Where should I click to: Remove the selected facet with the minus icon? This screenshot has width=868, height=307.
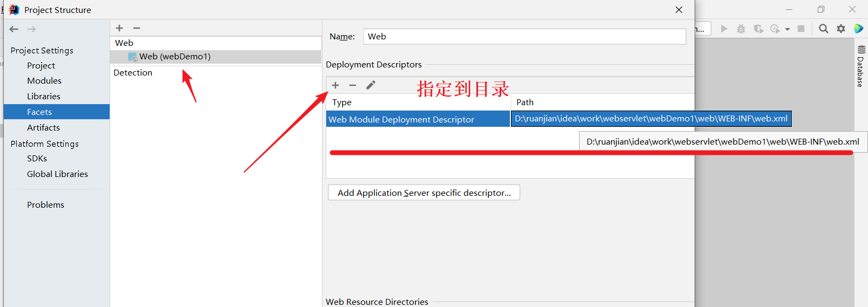point(137,28)
